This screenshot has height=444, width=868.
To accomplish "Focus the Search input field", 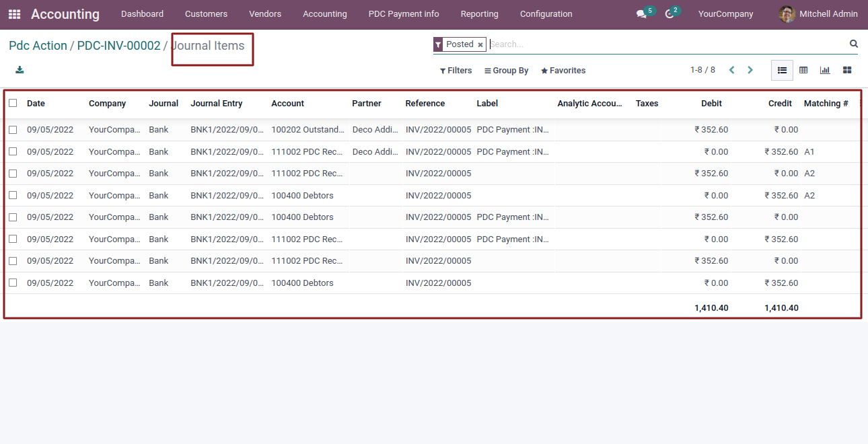I will [x=666, y=44].
